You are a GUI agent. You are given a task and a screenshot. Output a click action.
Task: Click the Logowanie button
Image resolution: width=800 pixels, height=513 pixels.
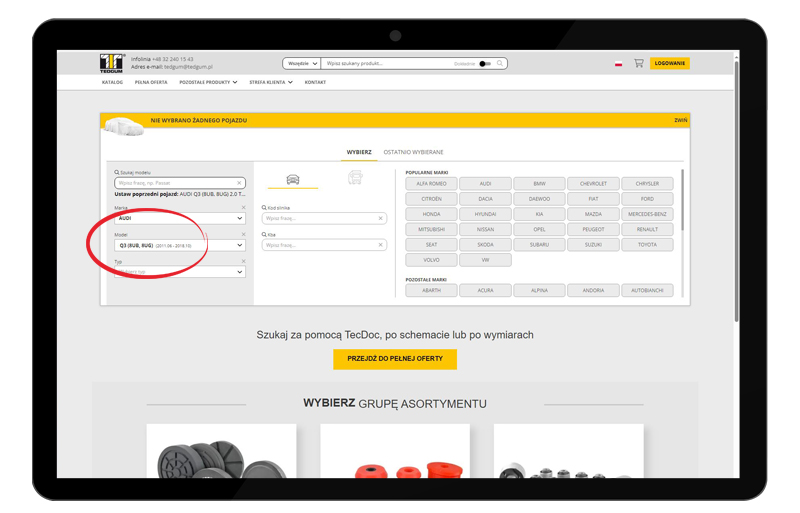click(669, 63)
